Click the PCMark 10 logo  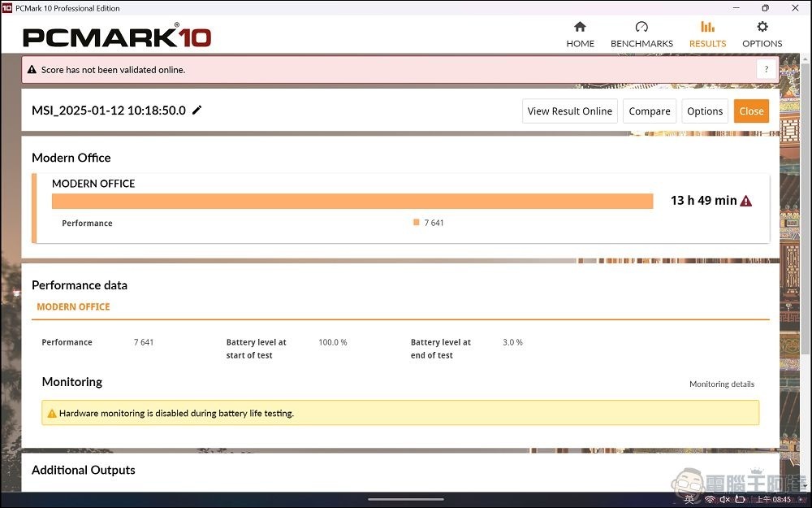tap(117, 37)
